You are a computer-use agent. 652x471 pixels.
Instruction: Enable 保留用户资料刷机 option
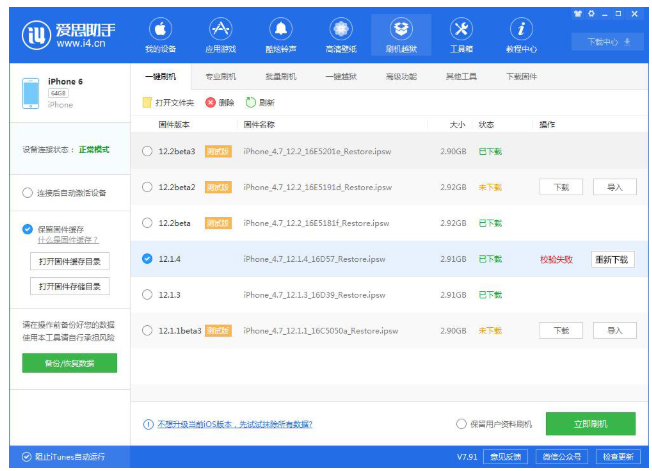pos(461,424)
